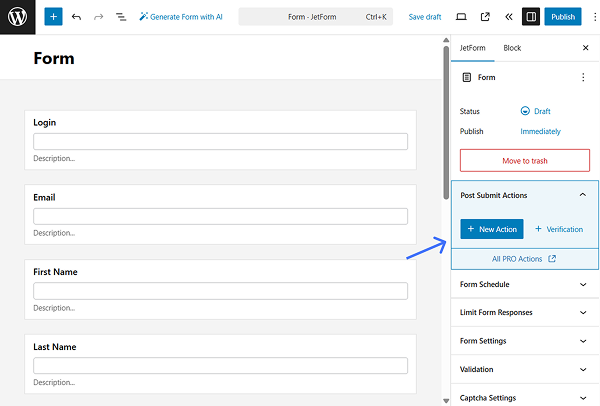The image size is (600, 406).
Task: Expand the Validation section
Action: (583, 369)
